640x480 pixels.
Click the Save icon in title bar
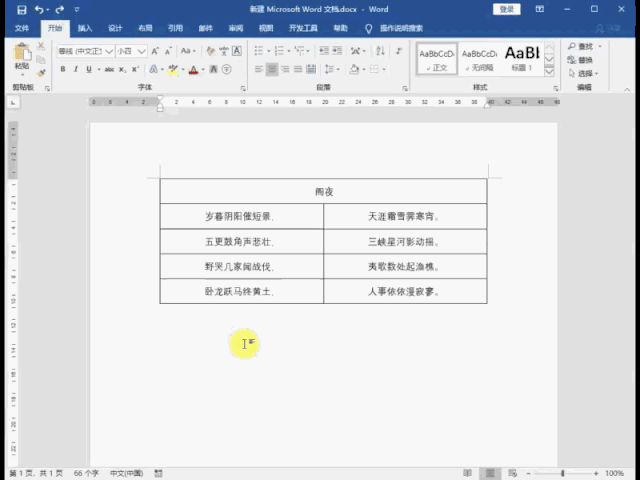[x=22, y=9]
